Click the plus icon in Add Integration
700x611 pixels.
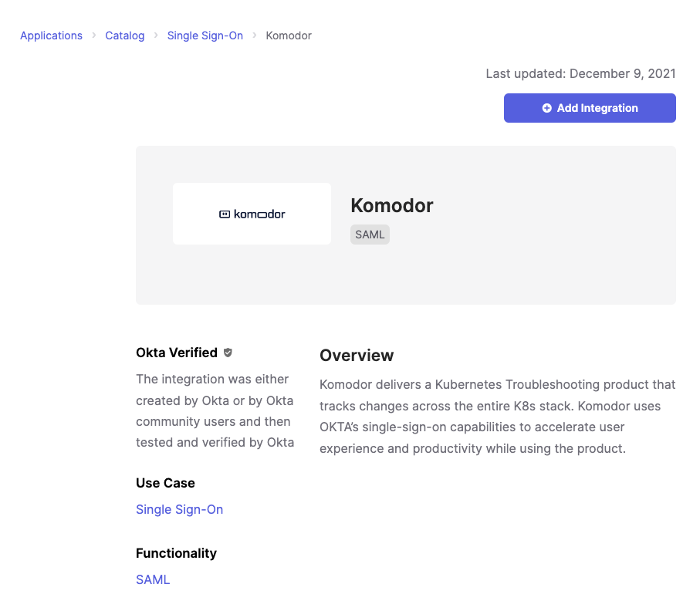click(547, 108)
